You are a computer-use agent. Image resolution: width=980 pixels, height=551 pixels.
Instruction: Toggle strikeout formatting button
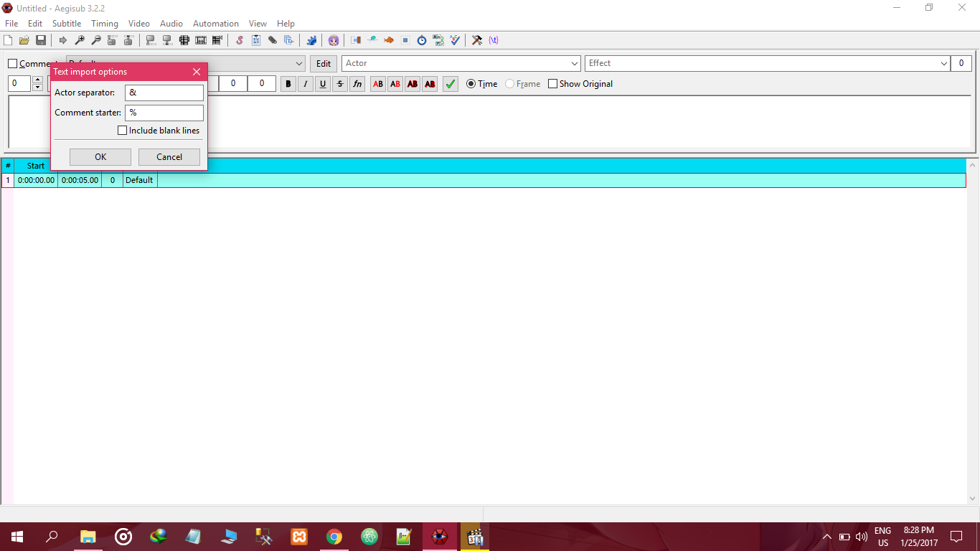pos(340,84)
